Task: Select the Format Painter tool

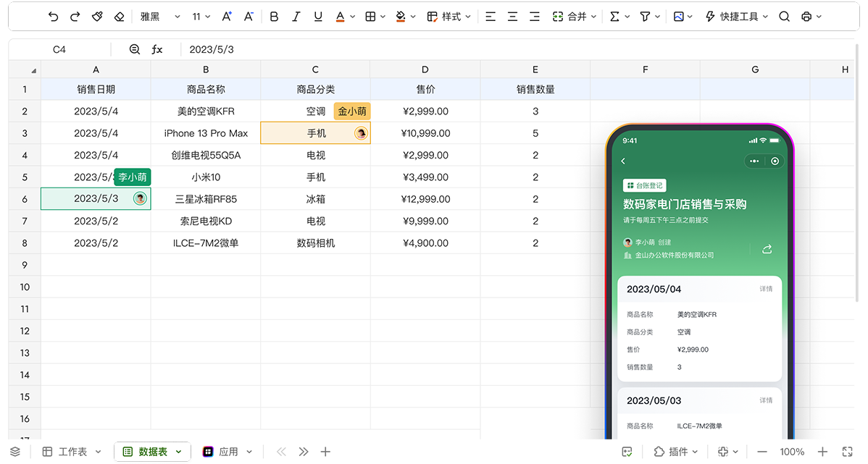Action: click(97, 17)
